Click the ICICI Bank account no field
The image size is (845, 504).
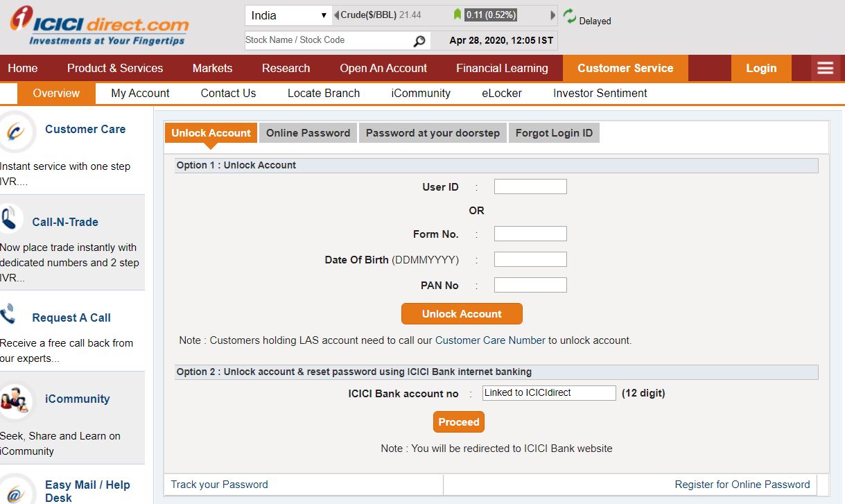click(549, 393)
